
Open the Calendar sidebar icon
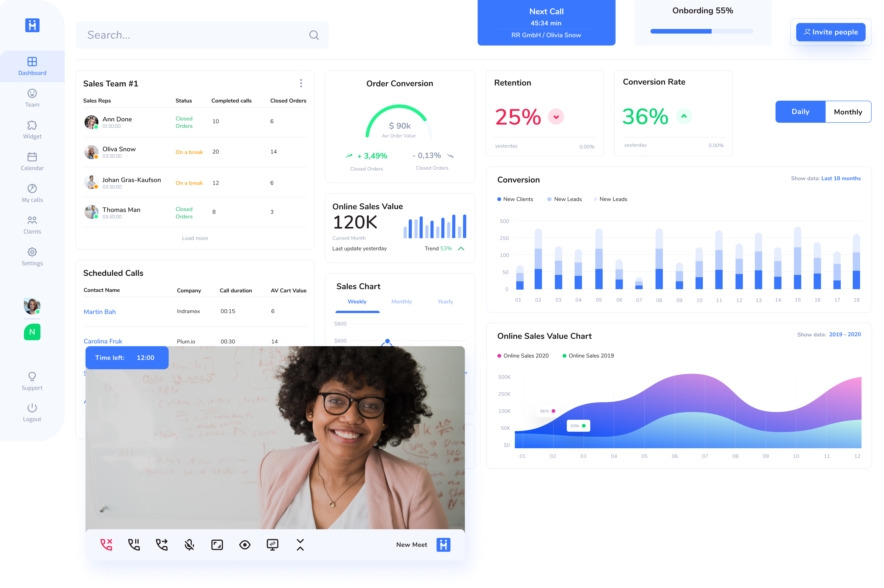click(32, 157)
